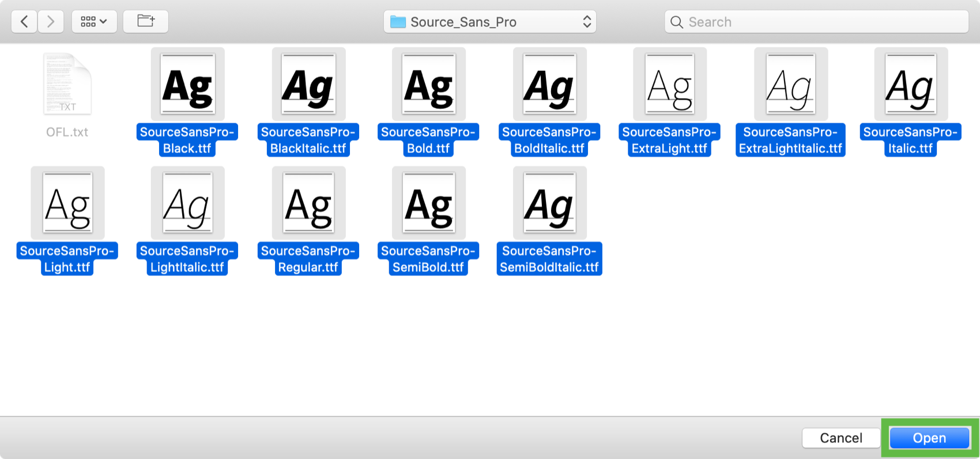The height and width of the screenshot is (459, 980).
Task: Click the forward navigation arrow
Action: click(x=51, y=22)
